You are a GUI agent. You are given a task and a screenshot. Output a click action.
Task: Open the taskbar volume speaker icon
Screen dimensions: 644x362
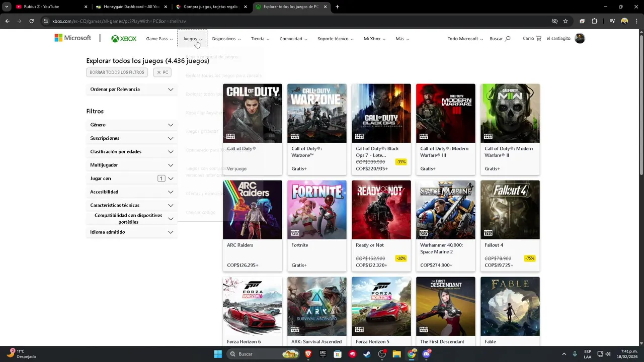[x=608, y=354]
